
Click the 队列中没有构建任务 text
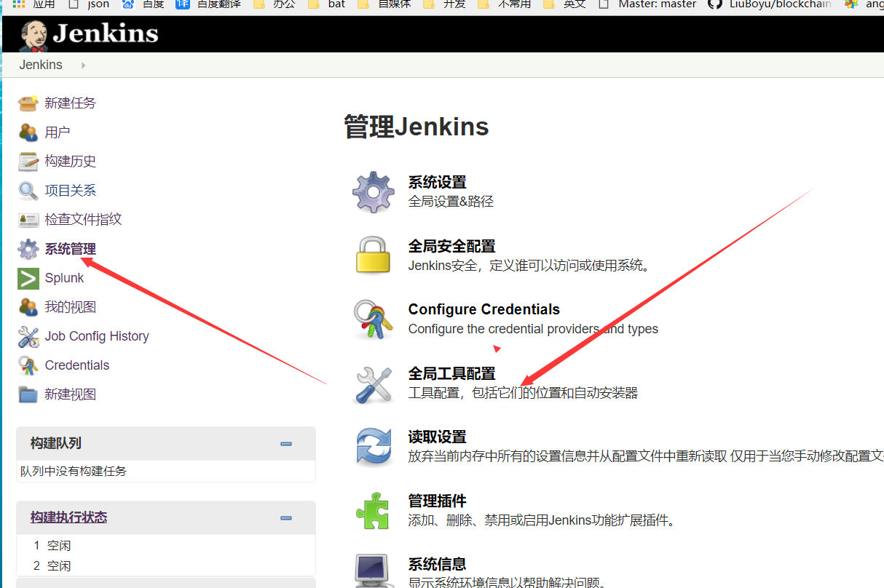pos(74,471)
